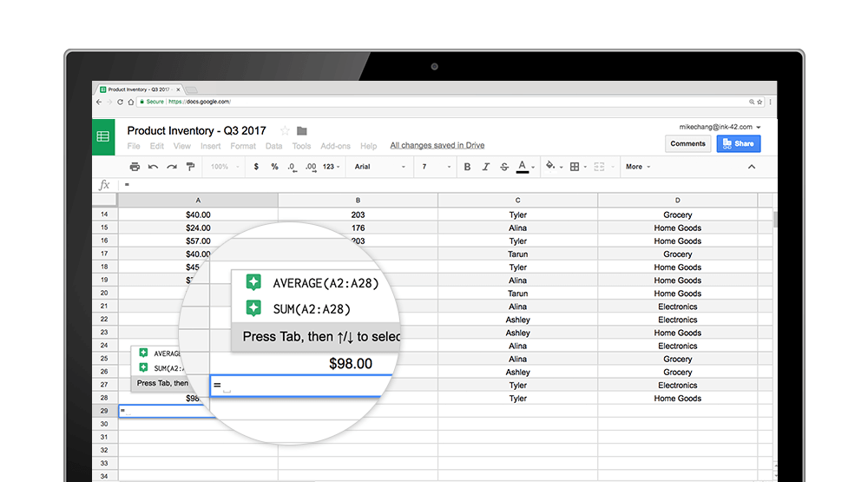Viewport: 868px width, 482px height.
Task: Toggle Strikethrough formatting
Action: tap(504, 167)
